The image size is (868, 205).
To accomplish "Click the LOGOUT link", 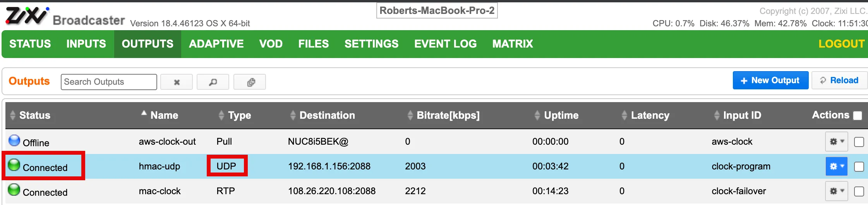I will coord(841,44).
